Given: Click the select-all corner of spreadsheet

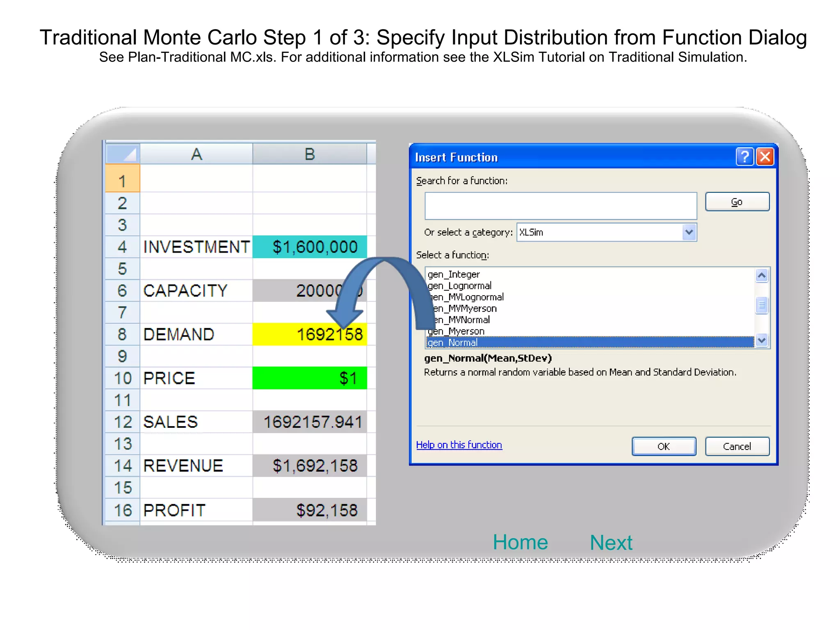Looking at the screenshot, I should (123, 154).
